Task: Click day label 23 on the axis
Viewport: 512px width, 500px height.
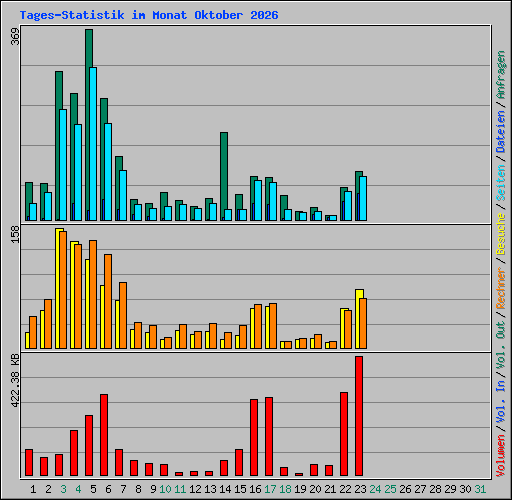Action: point(360,489)
